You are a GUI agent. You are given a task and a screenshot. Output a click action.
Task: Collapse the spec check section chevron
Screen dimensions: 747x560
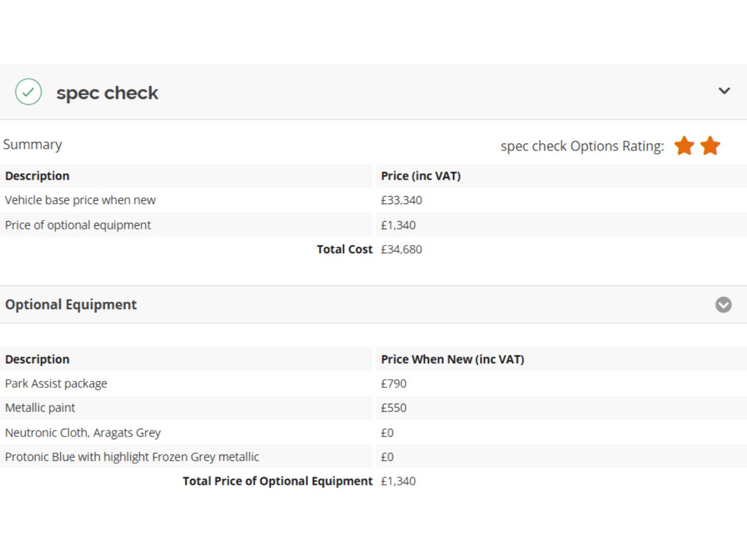(724, 91)
